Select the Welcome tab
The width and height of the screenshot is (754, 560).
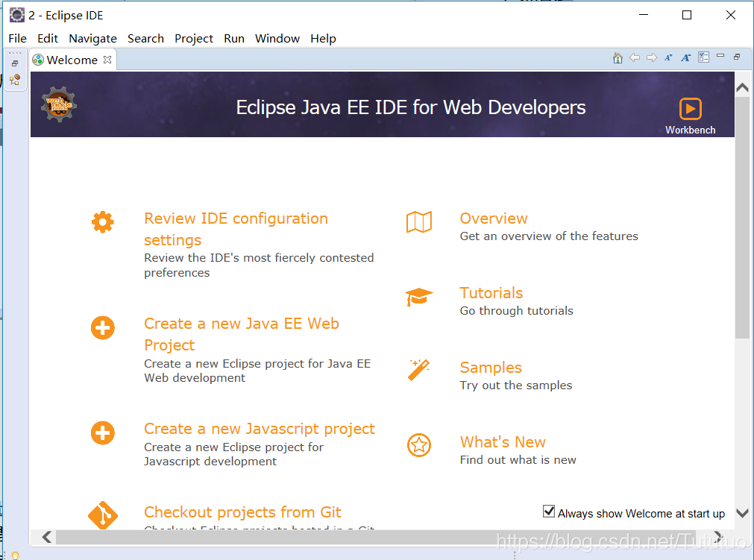pyautogui.click(x=72, y=60)
